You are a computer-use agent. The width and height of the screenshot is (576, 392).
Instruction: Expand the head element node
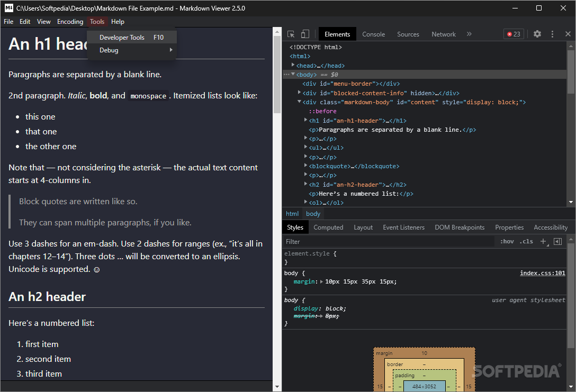293,65
